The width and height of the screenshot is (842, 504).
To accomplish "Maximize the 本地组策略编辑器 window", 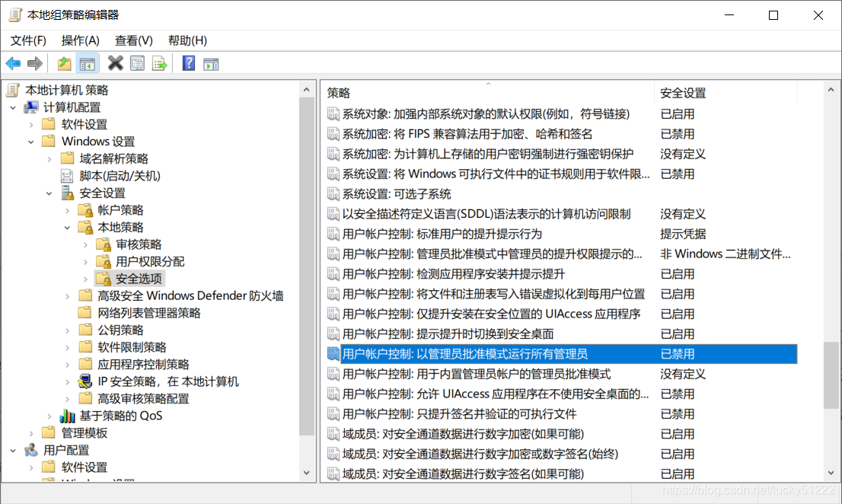I will (773, 15).
